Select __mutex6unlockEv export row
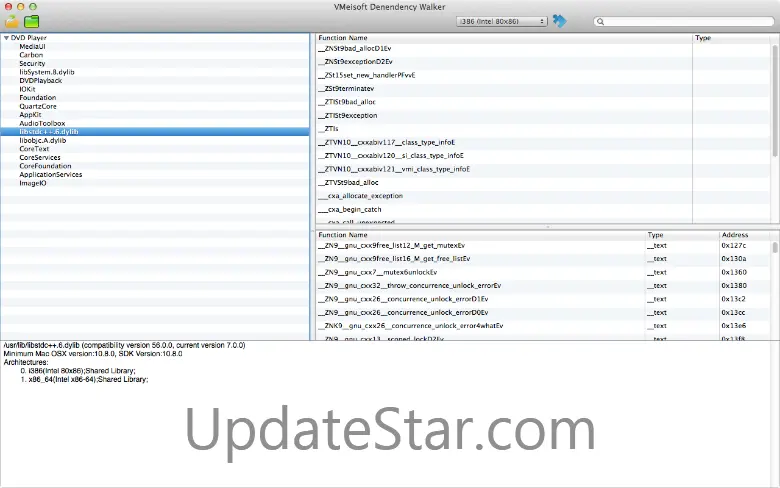Screen dimensions: 780x488 543,272
